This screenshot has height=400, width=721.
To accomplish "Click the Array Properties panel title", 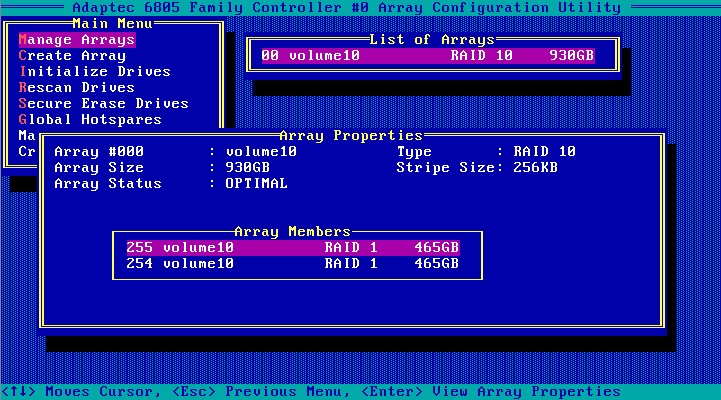I will tap(350, 135).
